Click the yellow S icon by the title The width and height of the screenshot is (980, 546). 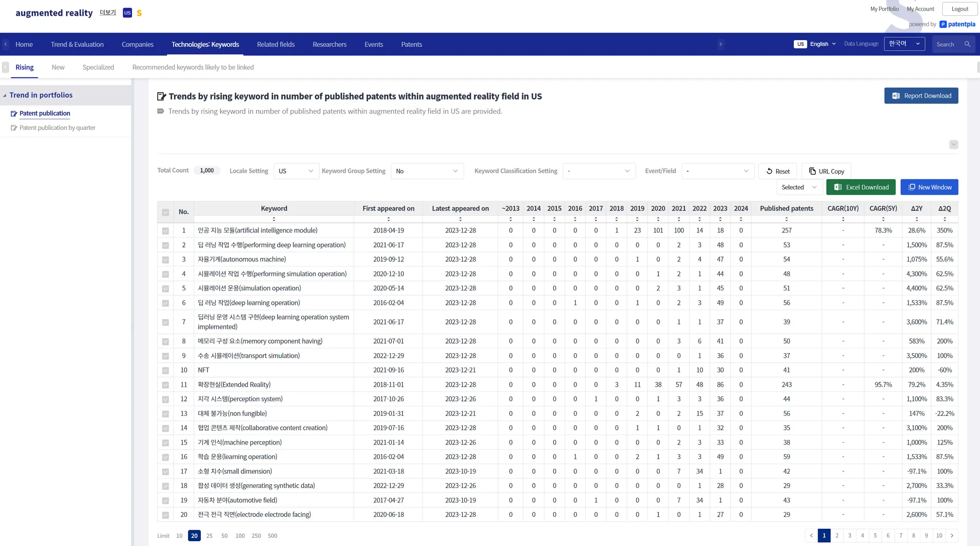point(139,13)
